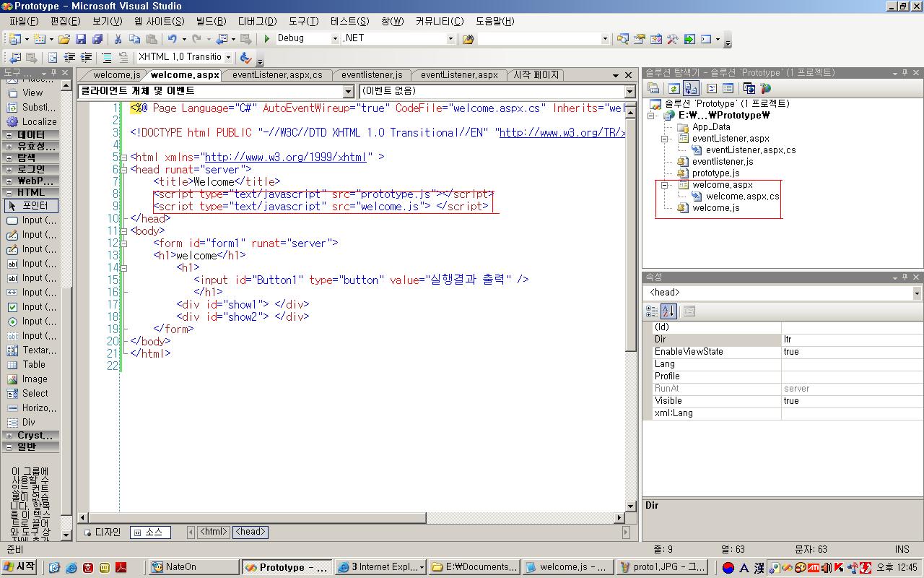
Task: Toggle Nest Related Files in Solution Explorer
Action: click(690, 88)
